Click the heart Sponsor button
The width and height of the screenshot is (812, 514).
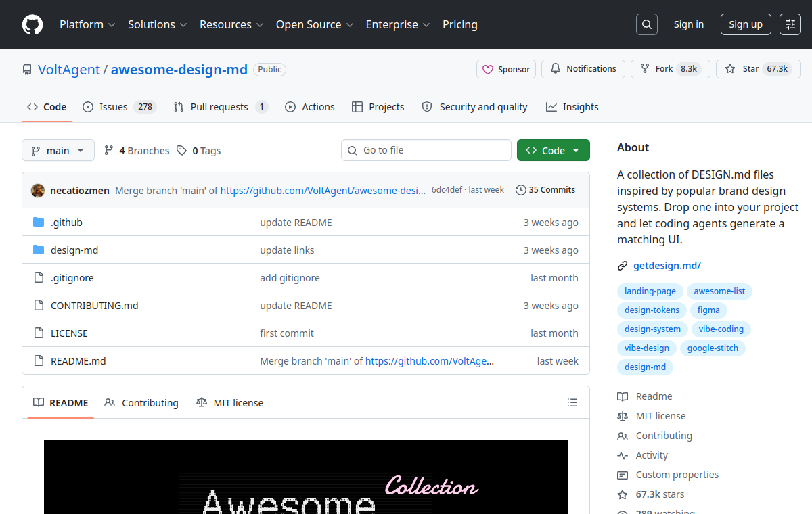pos(506,69)
